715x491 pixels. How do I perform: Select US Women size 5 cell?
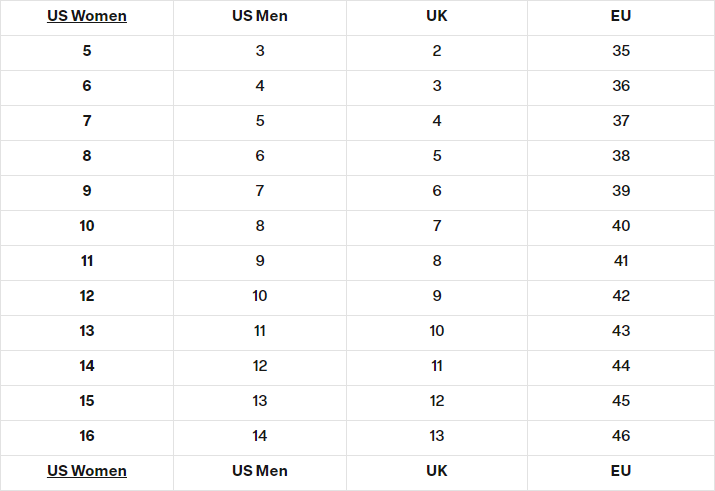[87, 51]
